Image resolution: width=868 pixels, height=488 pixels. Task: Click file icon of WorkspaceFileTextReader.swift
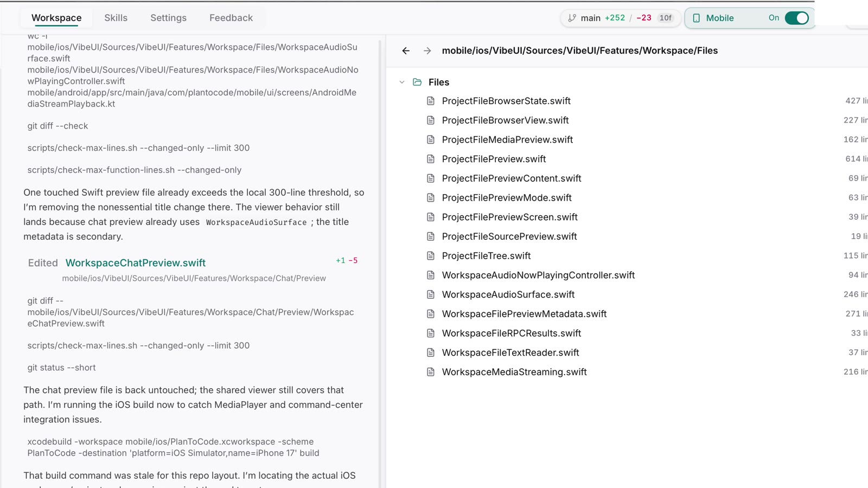coord(431,352)
